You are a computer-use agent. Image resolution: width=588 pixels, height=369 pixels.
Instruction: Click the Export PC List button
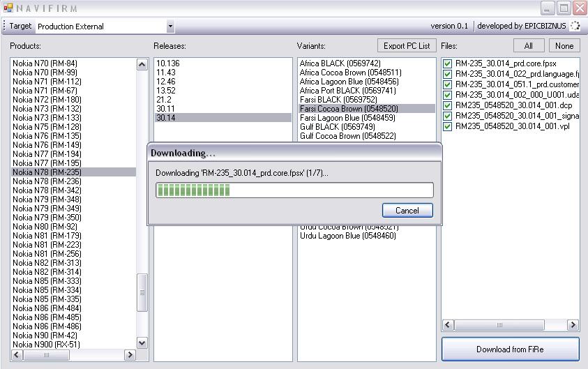pos(407,46)
